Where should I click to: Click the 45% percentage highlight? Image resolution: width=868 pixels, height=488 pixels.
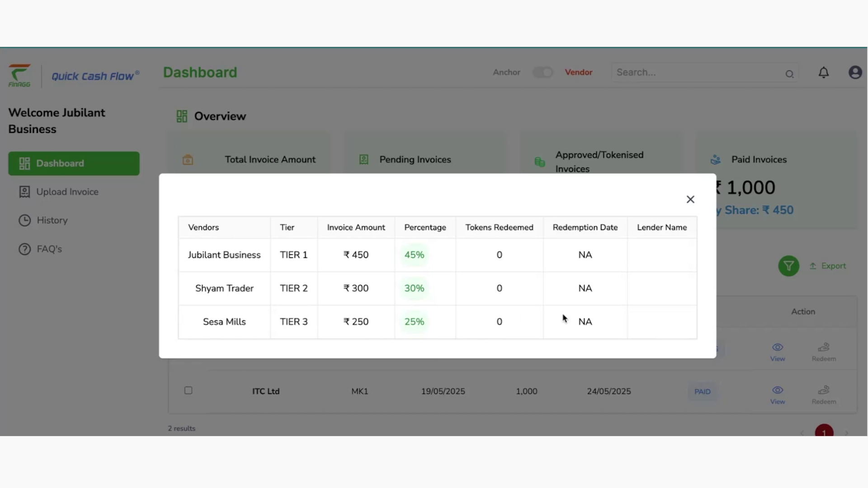(414, 255)
